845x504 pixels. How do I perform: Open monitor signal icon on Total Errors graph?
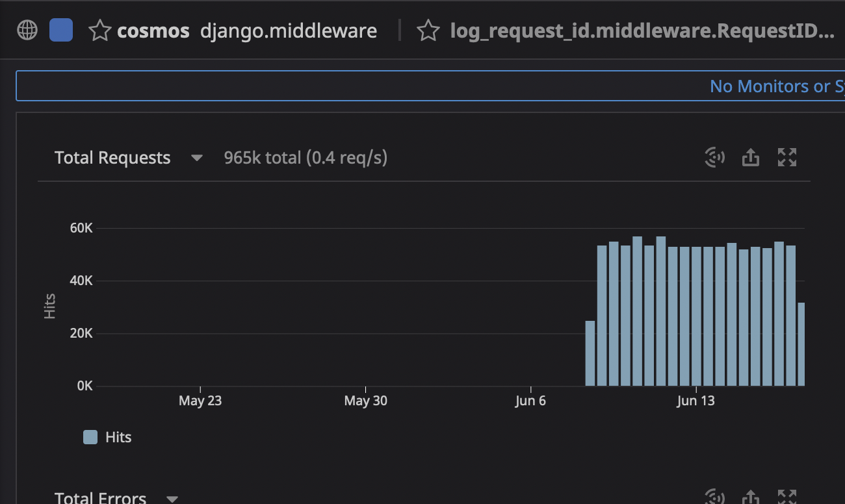coord(715,496)
